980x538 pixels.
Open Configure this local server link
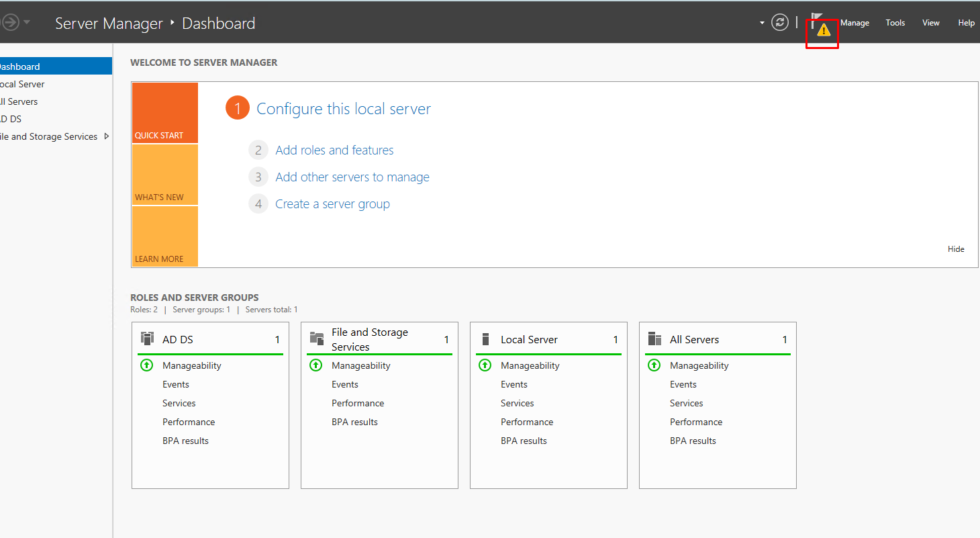point(344,109)
